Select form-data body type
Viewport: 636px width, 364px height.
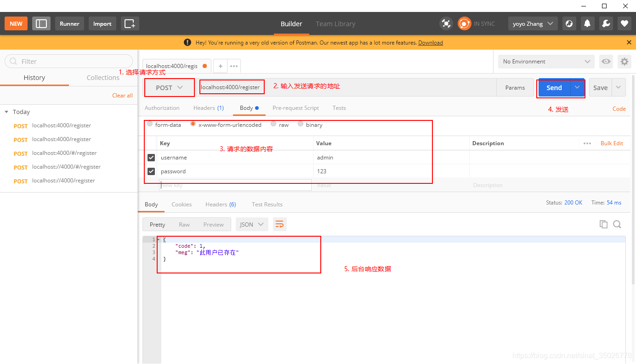(150, 124)
